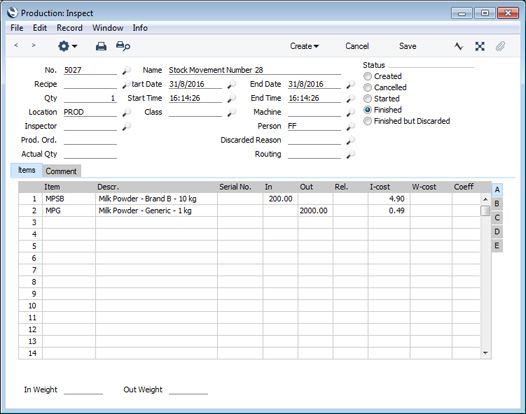Switch to the Comment tab
This screenshot has height=414, width=526.
(61, 171)
